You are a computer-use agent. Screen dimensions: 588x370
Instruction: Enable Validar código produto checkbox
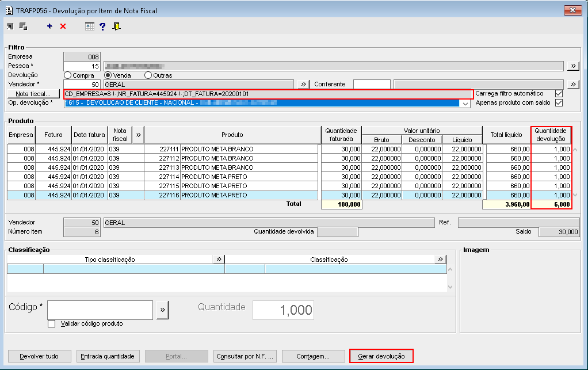52,323
